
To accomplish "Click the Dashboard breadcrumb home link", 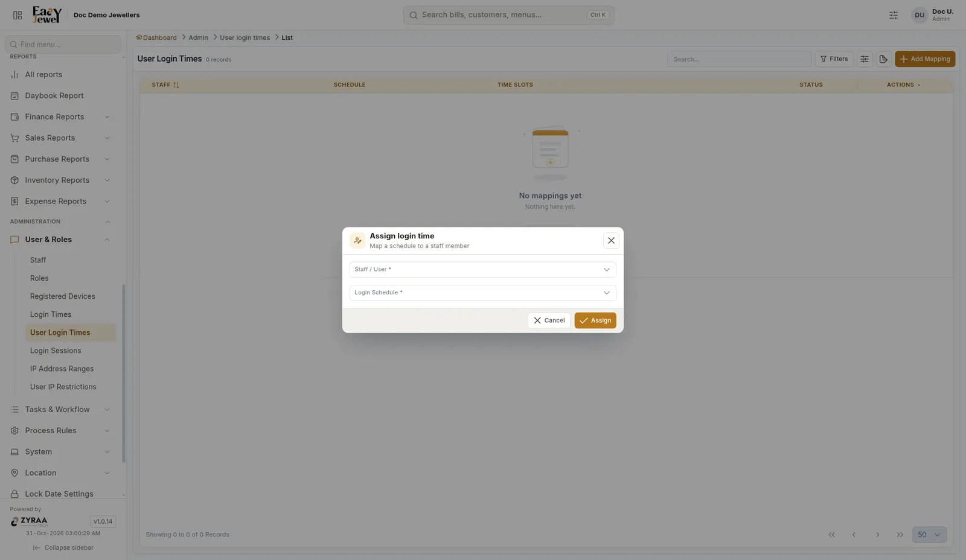I will click(x=156, y=37).
